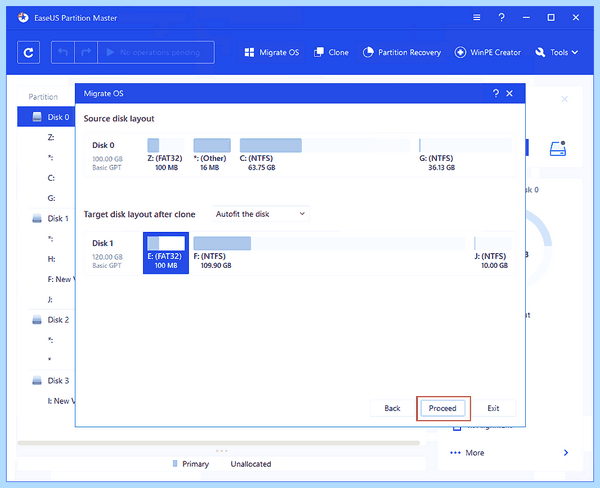Open the Clone tool
600x488 pixels.
coord(331,52)
